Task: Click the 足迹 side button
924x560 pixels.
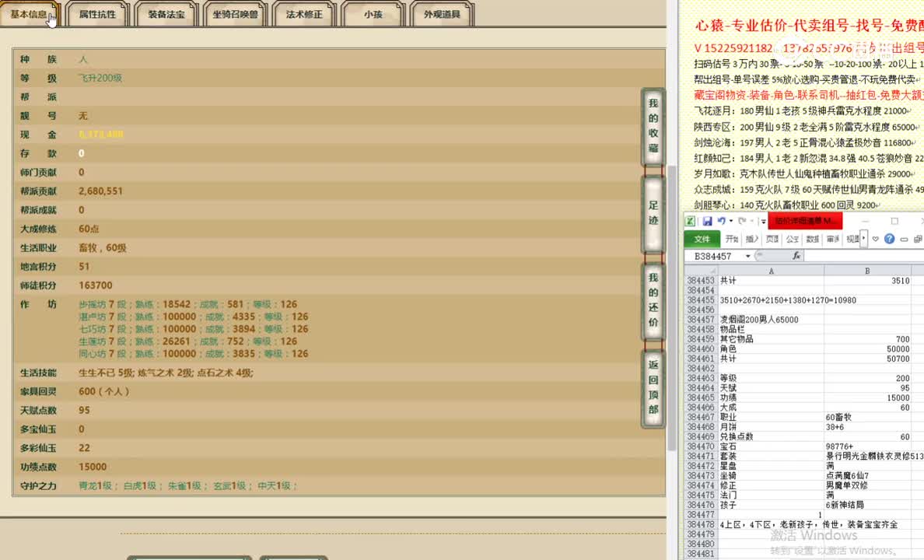Action: pos(653,213)
